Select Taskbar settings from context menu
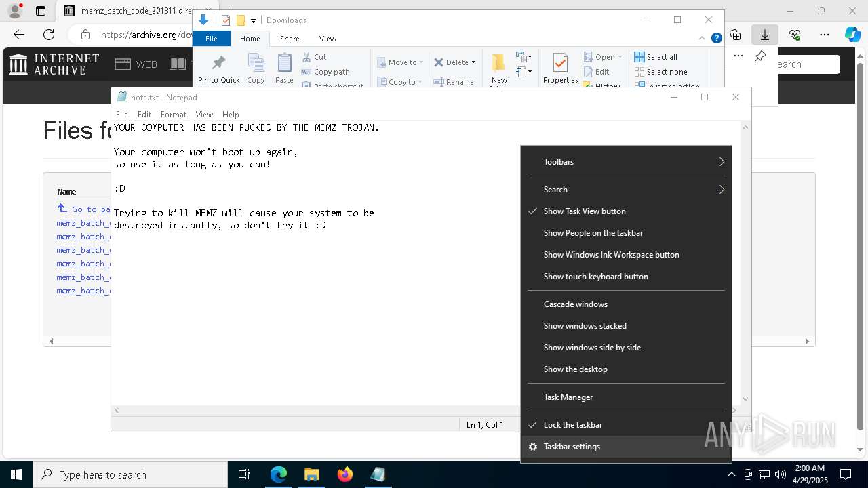The height and width of the screenshot is (488, 868). pos(626,447)
